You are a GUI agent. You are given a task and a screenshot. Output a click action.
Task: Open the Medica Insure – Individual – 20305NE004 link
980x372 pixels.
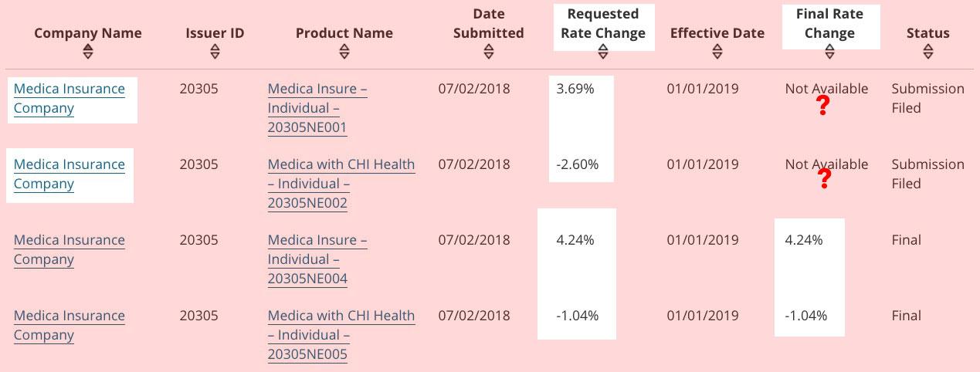[317, 259]
